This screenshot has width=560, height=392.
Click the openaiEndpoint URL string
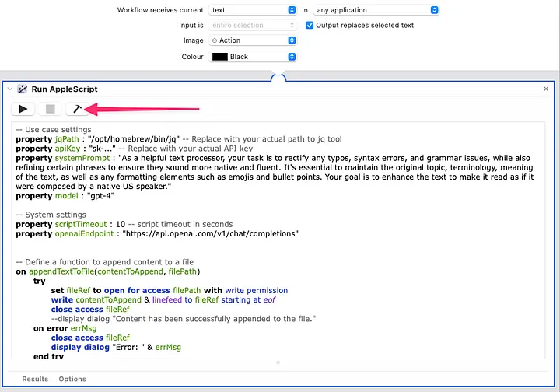pos(210,233)
